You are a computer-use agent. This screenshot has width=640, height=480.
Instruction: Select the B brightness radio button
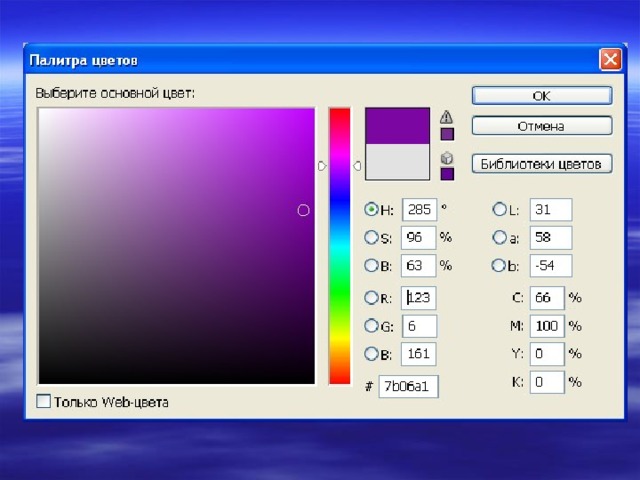(371, 265)
